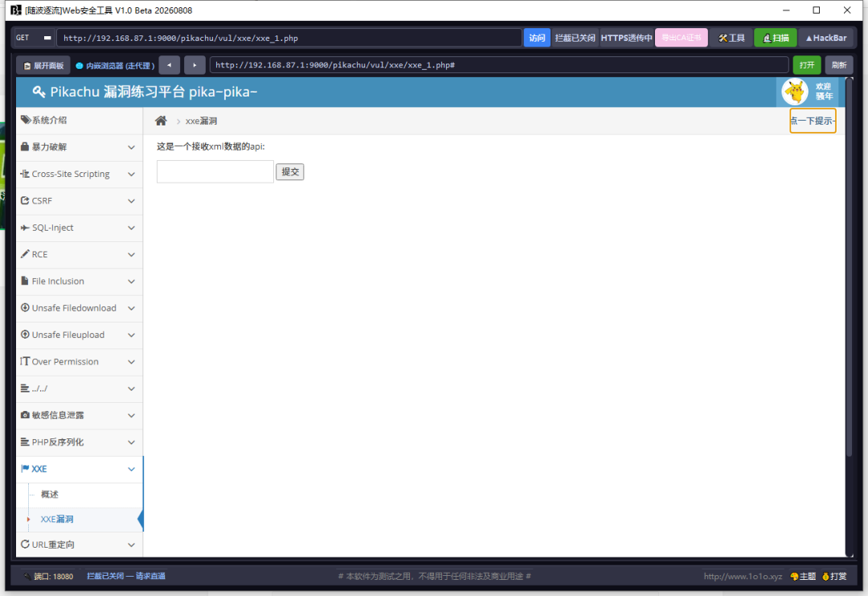Click the 打赏 donate icon in status bar
Viewport: 868px width, 596px height.
834,576
